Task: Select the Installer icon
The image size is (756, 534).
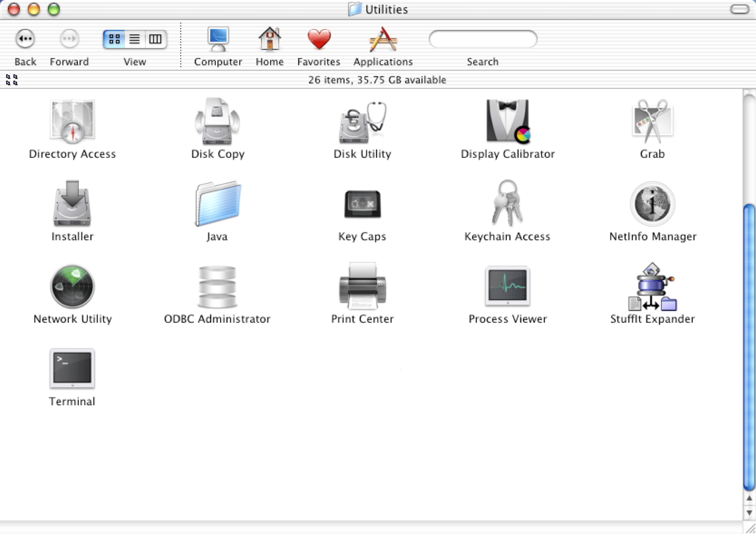Action: 72,204
